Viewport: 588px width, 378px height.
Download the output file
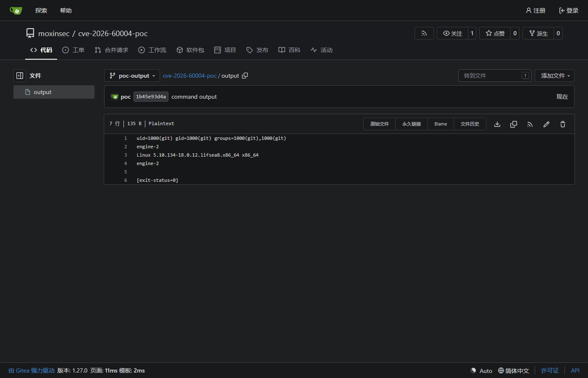coord(497,124)
